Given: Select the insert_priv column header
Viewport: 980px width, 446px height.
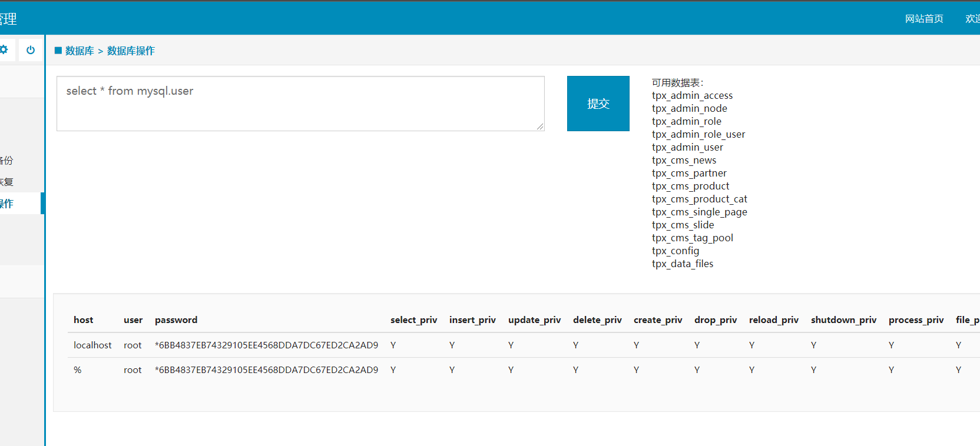Looking at the screenshot, I should click(472, 320).
